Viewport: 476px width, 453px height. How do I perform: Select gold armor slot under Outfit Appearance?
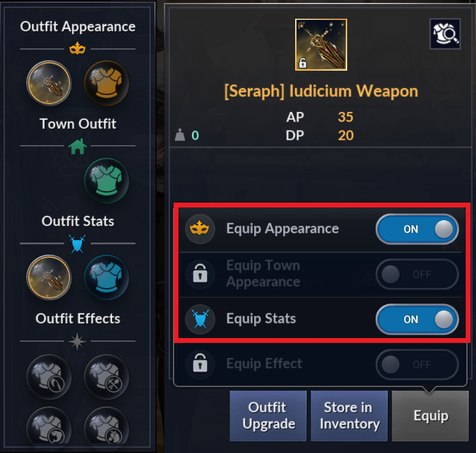(x=106, y=83)
